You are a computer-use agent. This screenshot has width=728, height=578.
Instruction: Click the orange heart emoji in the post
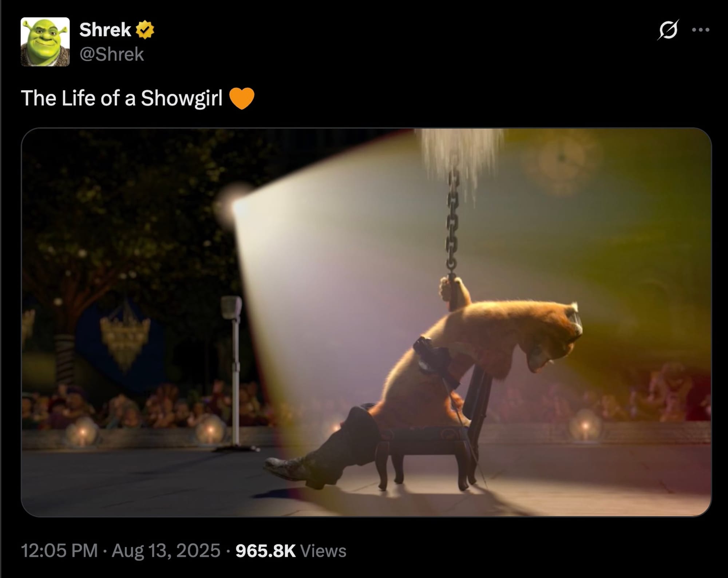tap(242, 99)
